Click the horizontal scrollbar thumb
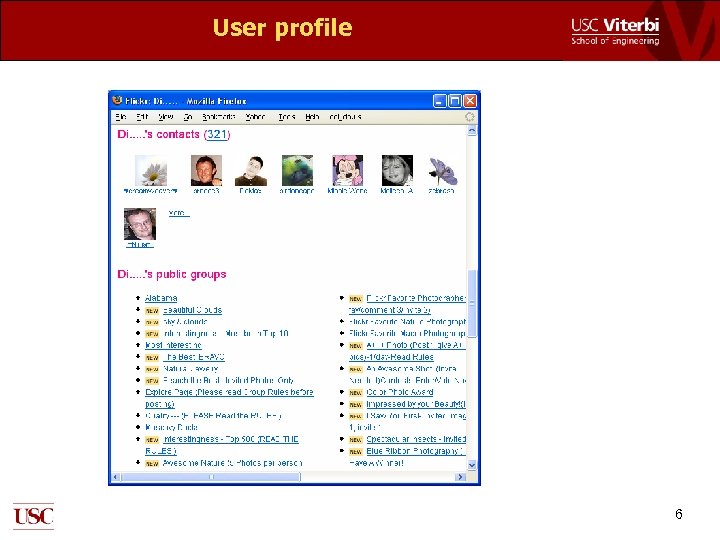 211,477
